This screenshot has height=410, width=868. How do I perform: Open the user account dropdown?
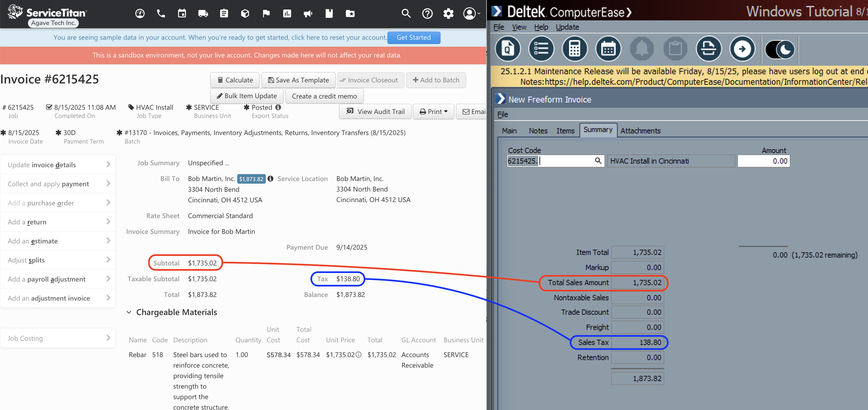click(x=471, y=13)
